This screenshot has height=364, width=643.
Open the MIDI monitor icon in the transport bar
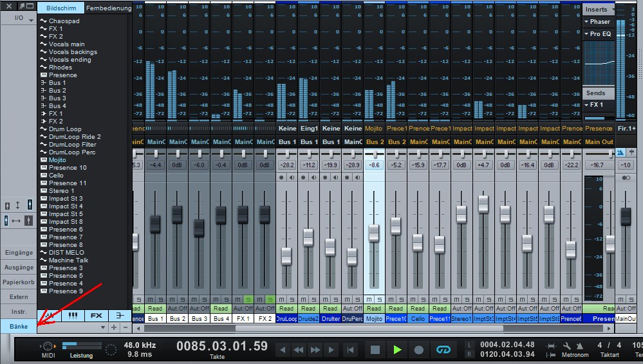[48, 347]
